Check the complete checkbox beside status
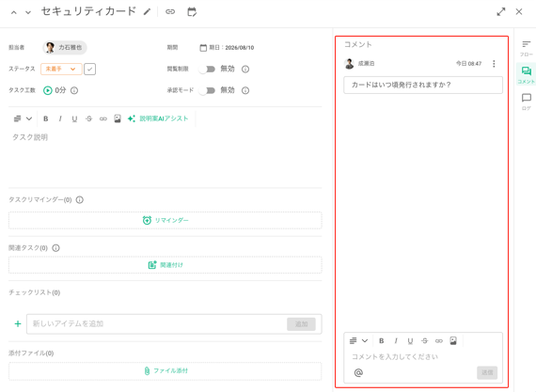This screenshot has width=536, height=392. pos(89,69)
